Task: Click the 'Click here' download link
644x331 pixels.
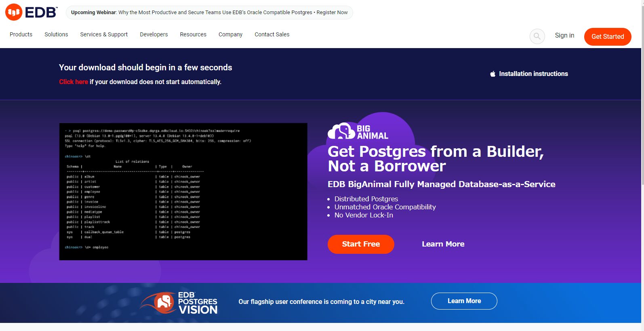Action: pyautogui.click(x=73, y=82)
